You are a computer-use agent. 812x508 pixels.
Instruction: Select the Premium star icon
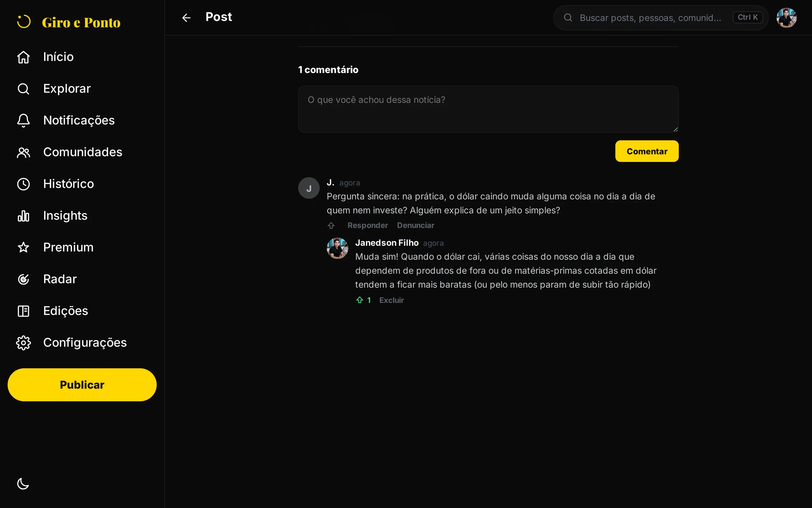(23, 247)
